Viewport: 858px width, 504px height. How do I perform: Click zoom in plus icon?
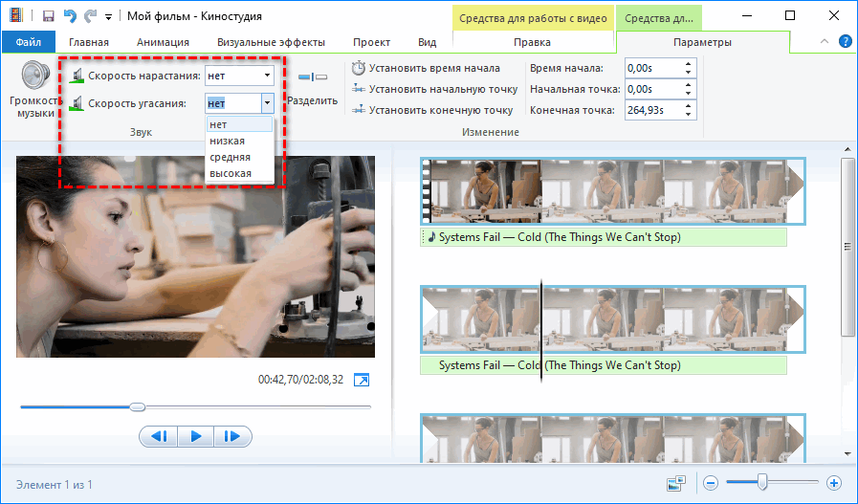click(x=834, y=484)
